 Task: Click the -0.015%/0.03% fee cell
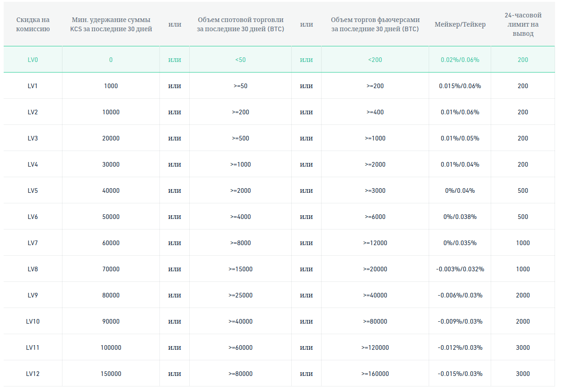click(460, 374)
